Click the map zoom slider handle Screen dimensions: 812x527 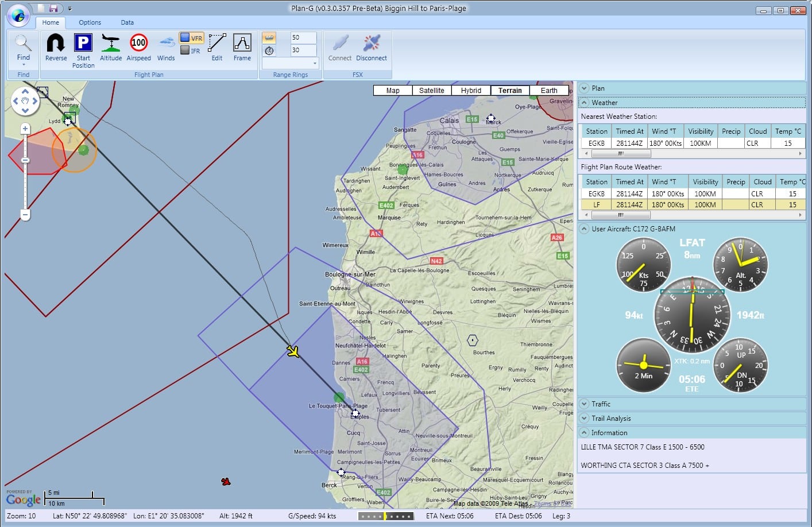pyautogui.click(x=25, y=160)
